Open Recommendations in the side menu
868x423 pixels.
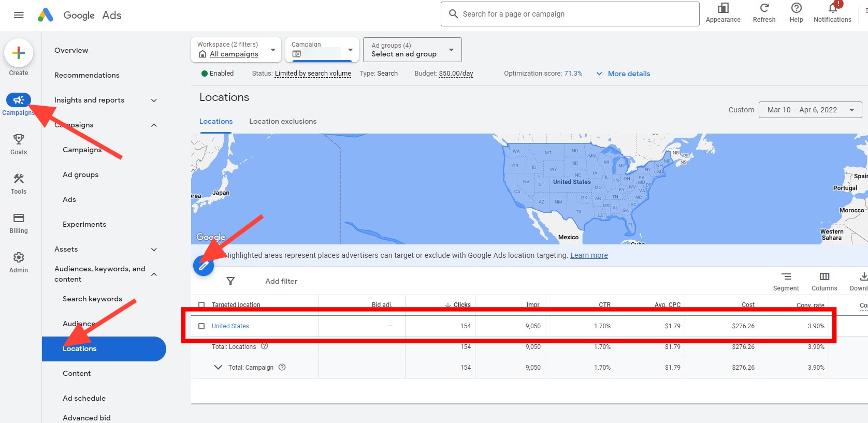pyautogui.click(x=87, y=75)
